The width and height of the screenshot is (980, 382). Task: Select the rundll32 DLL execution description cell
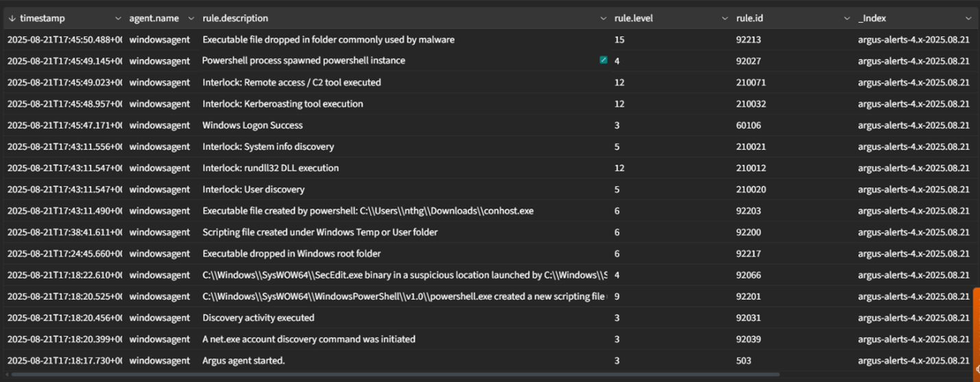tap(270, 168)
